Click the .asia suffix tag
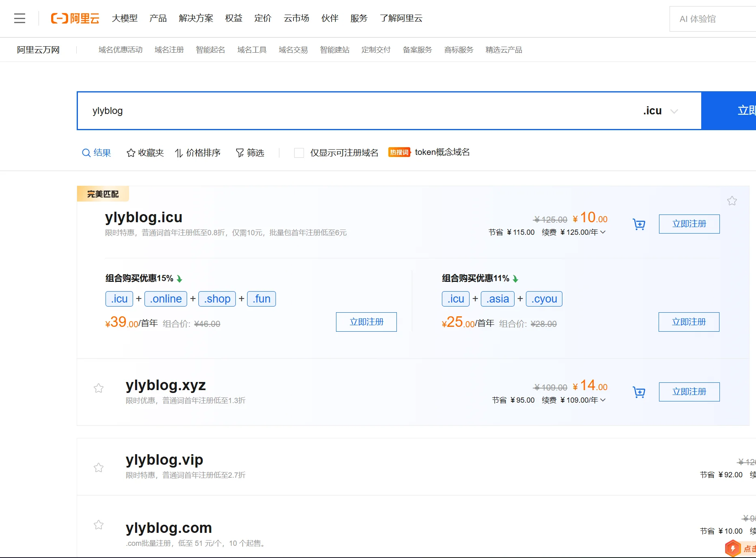Viewport: 756px width, 558px height. [x=498, y=299]
